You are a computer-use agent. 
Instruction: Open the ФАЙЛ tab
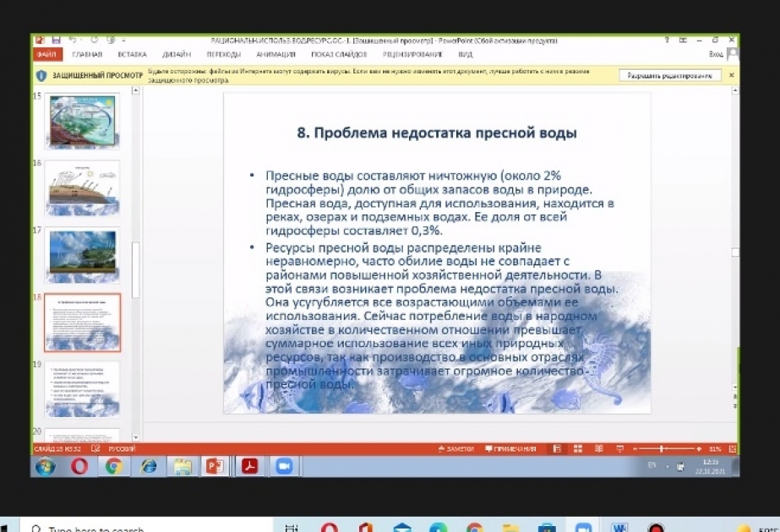[46, 54]
